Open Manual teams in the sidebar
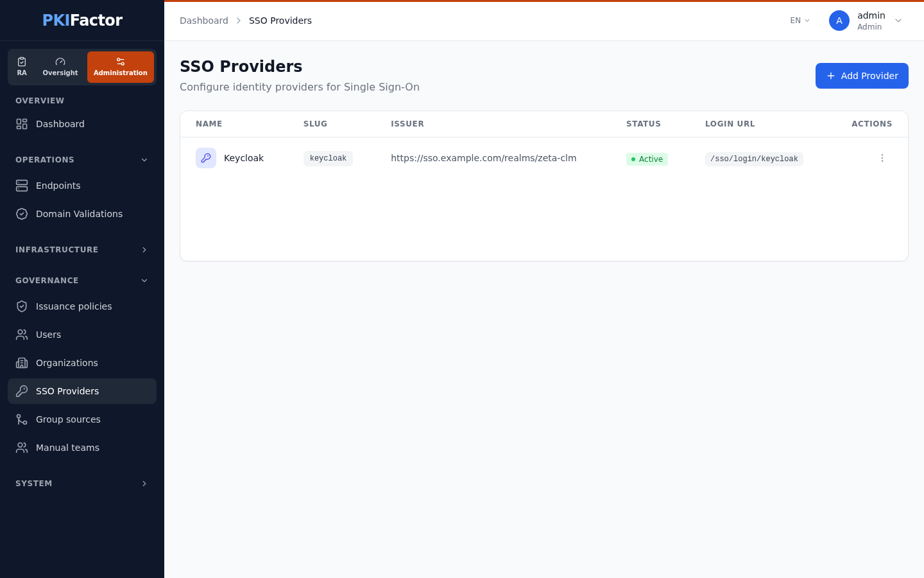 82,448
